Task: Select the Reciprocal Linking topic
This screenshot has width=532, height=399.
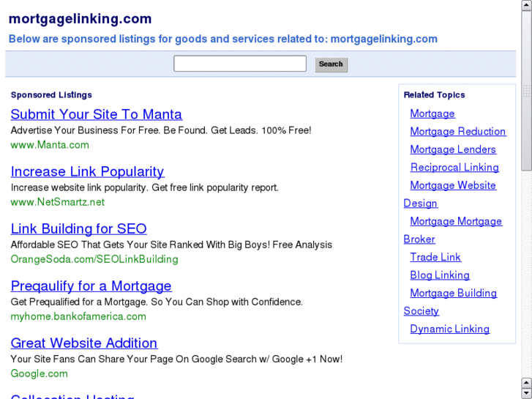Action: pos(454,168)
